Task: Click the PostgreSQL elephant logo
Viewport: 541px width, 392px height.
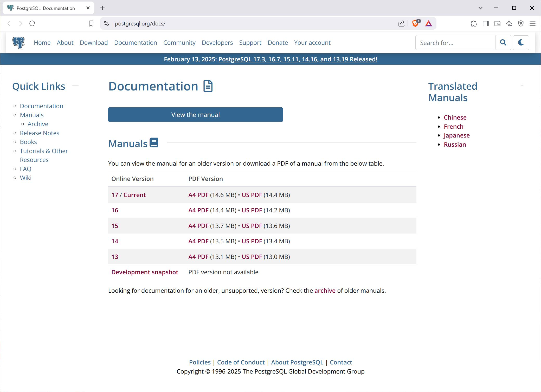Action: 18,42
